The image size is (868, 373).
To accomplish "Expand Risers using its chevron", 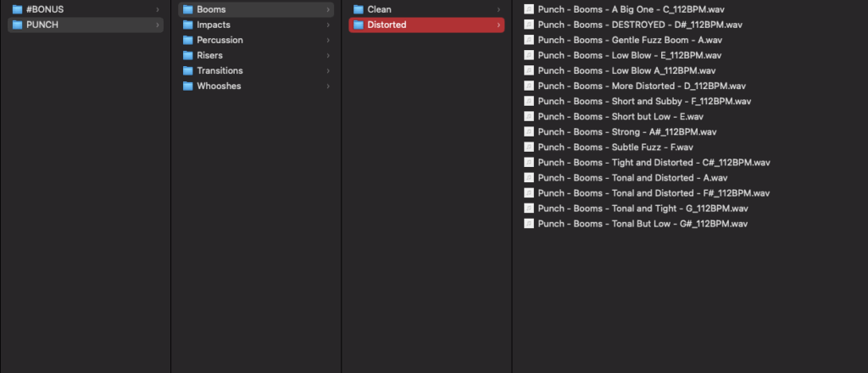I will [x=328, y=55].
